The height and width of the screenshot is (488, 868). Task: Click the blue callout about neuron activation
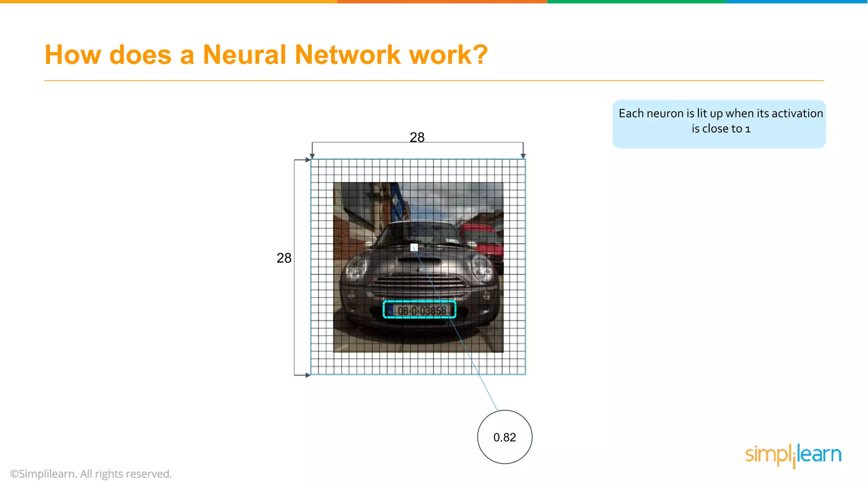[719, 124]
